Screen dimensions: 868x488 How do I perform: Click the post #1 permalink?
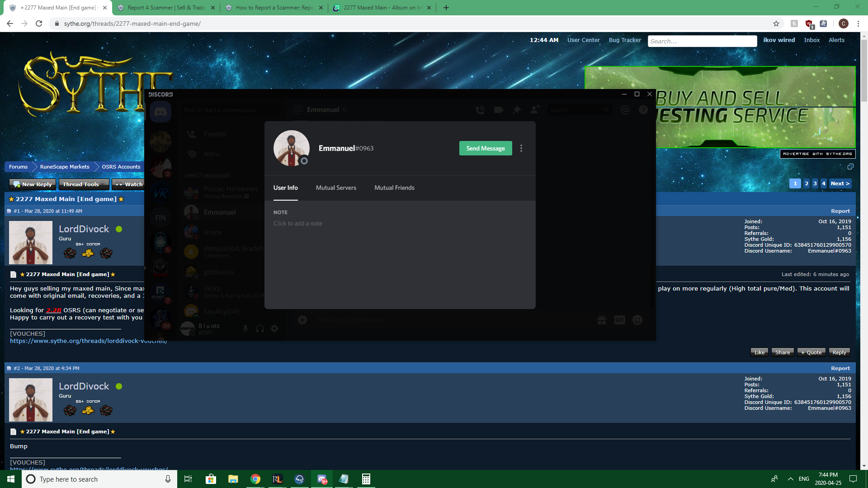(16, 211)
